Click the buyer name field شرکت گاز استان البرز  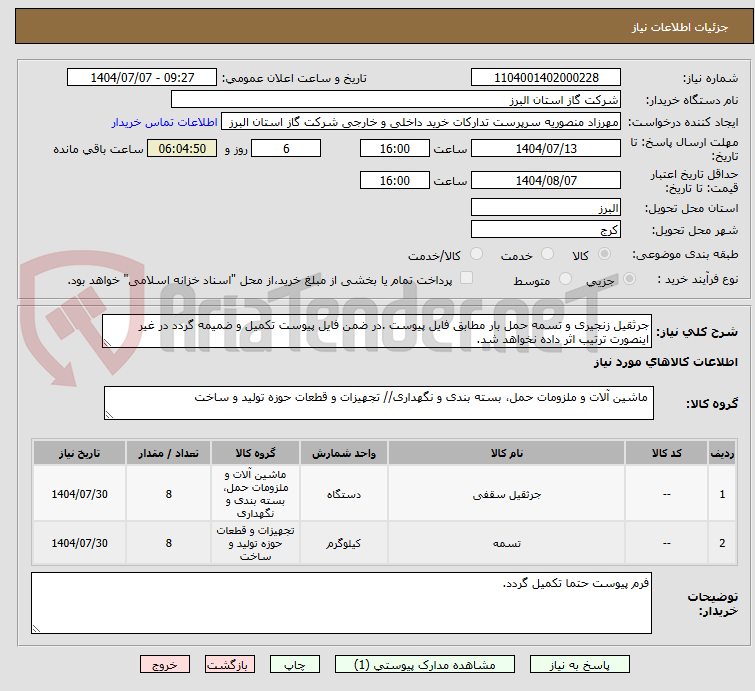396,100
